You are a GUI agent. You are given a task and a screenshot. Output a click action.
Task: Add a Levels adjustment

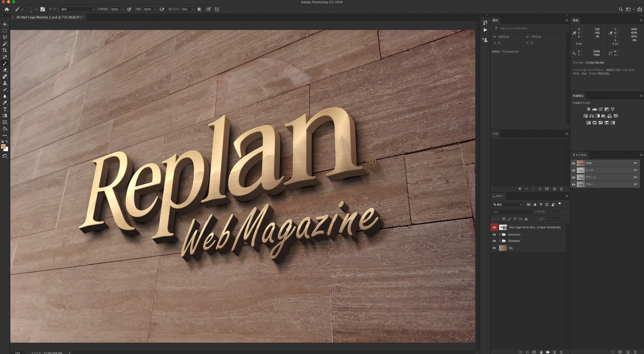click(x=595, y=109)
